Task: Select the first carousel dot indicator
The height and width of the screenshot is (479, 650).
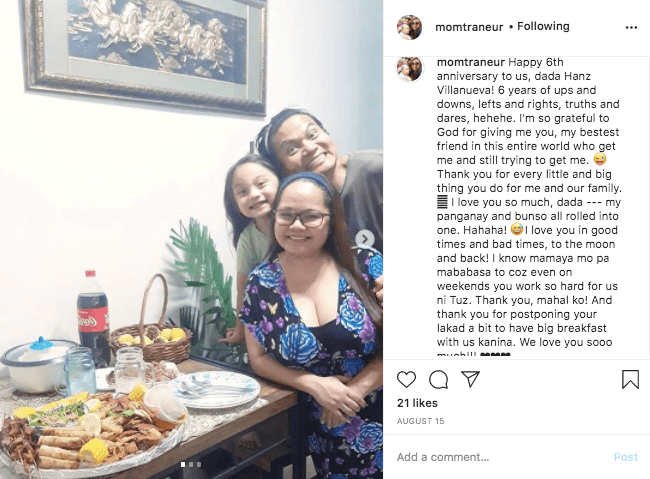Action: (x=183, y=464)
